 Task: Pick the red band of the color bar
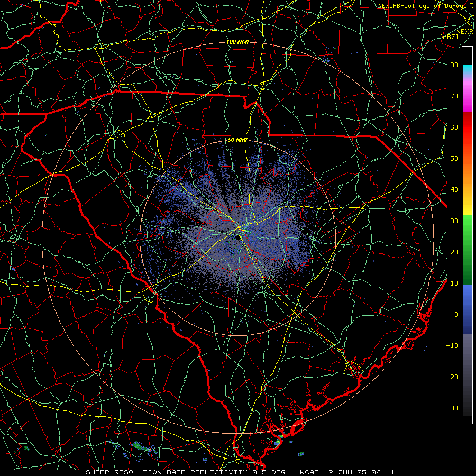(x=467, y=129)
